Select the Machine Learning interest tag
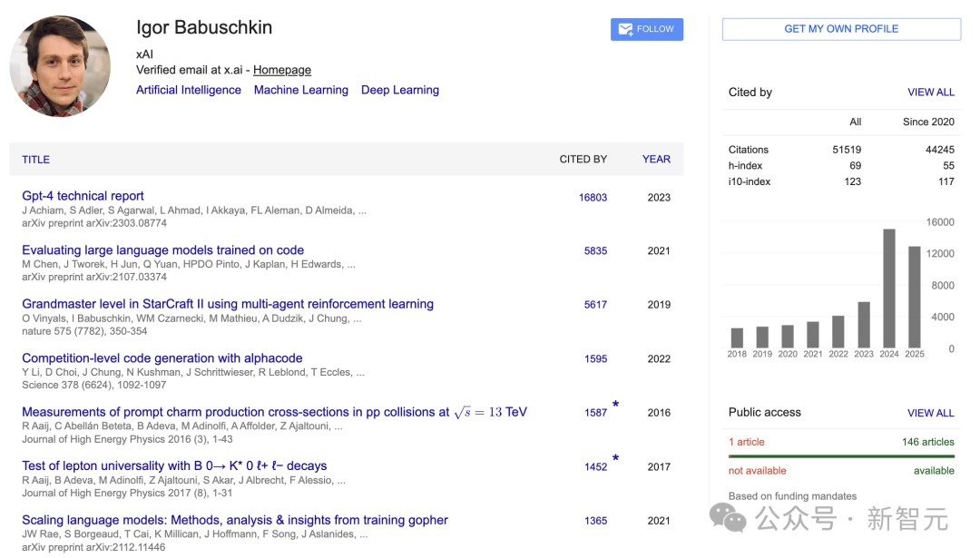The image size is (980, 558). pyautogui.click(x=300, y=90)
